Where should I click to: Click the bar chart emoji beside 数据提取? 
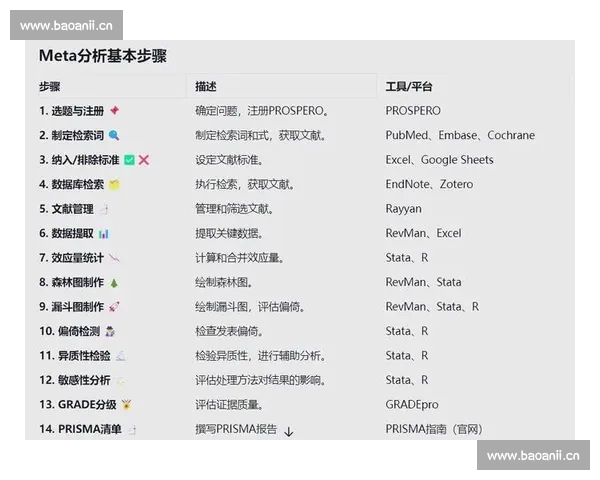(104, 233)
